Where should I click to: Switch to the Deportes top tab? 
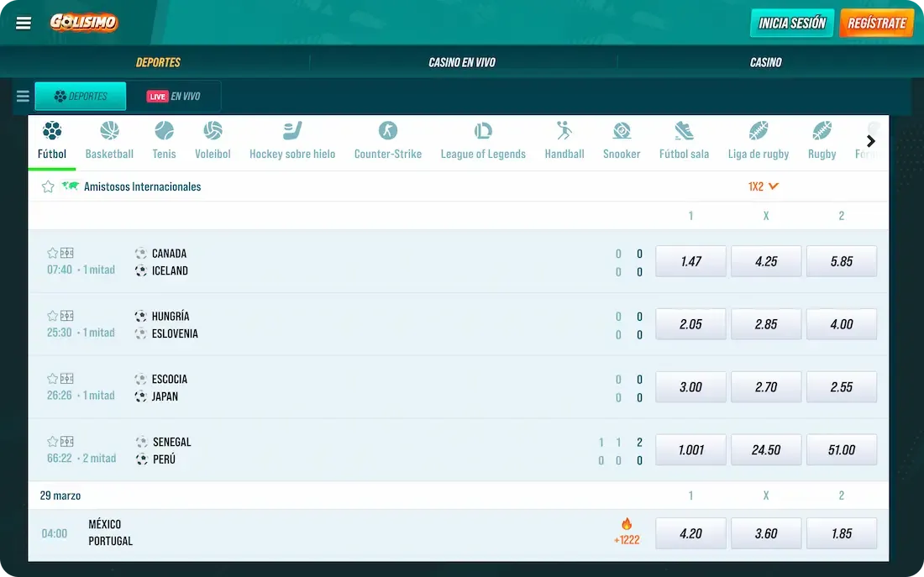coord(158,62)
